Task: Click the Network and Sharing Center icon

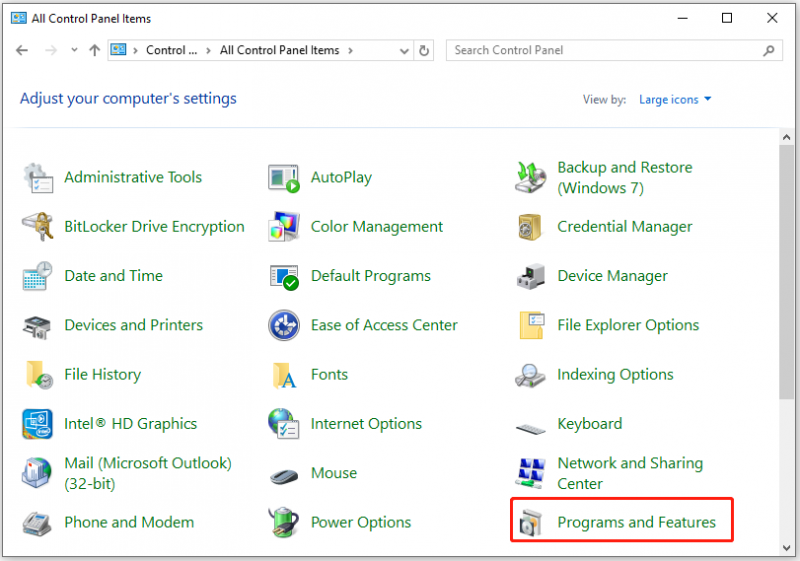Action: [x=531, y=473]
